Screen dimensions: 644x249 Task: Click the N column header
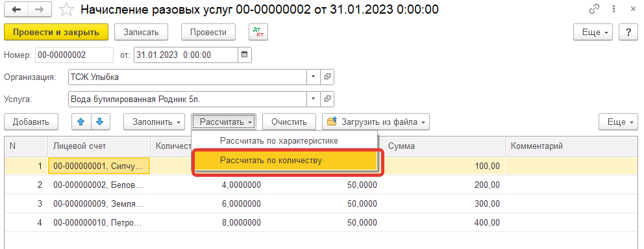point(25,146)
